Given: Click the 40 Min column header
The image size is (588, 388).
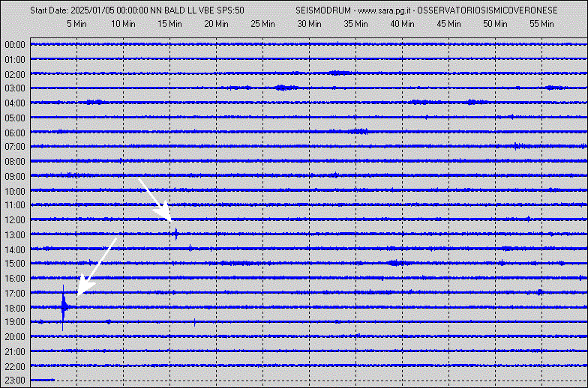Looking at the screenshot, I should click(402, 24).
